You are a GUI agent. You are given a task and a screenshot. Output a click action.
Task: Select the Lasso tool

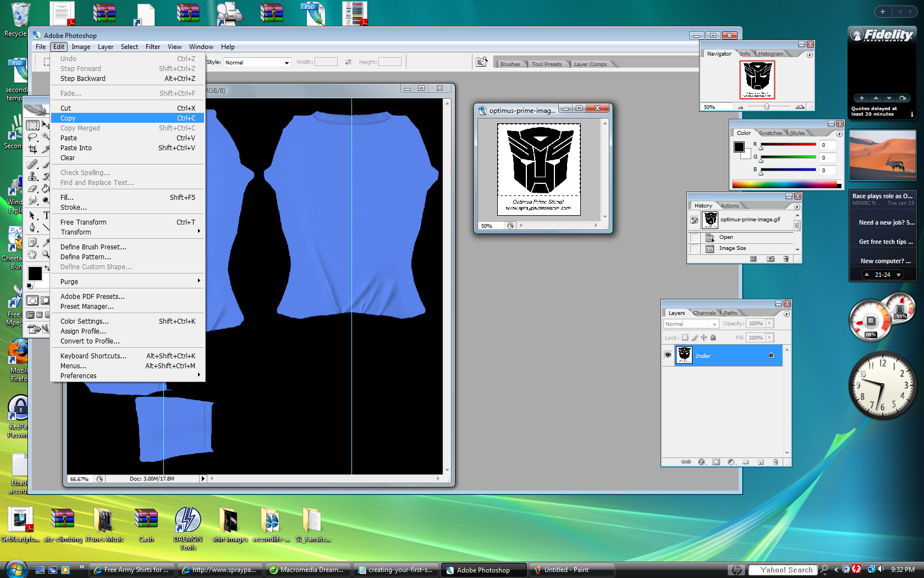(33, 137)
